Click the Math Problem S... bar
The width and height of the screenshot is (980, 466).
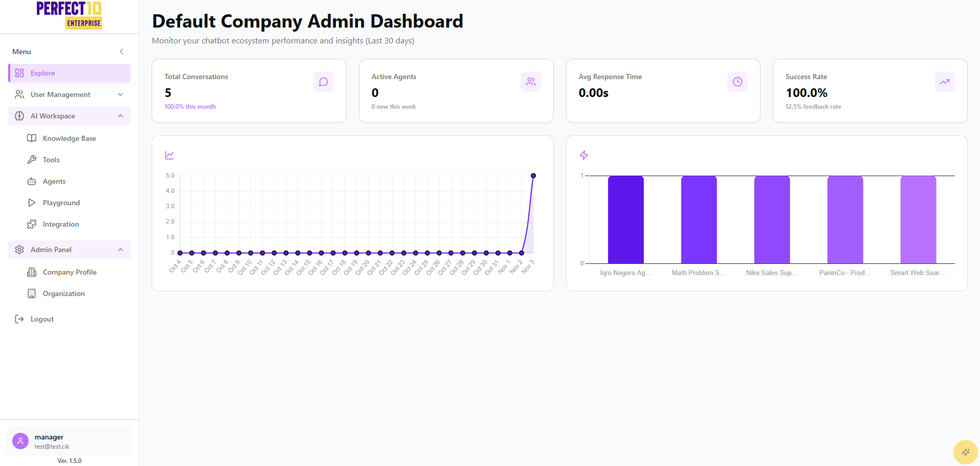tap(699, 219)
